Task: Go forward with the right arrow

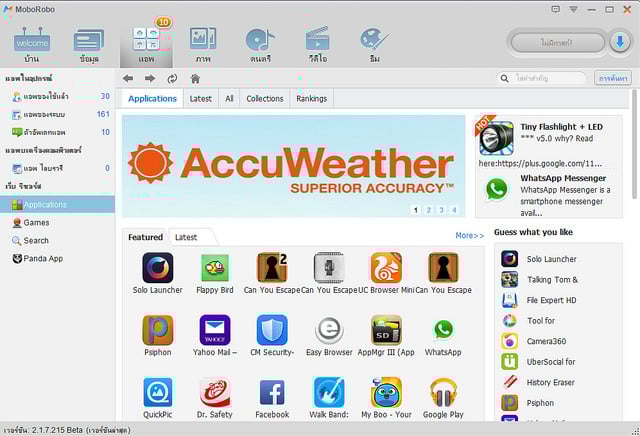Action: coord(150,78)
